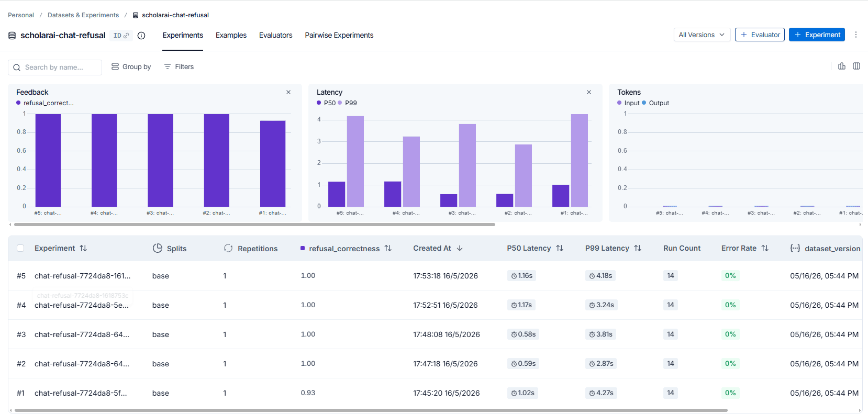
Task: Click the Run Count 14 badge in row #4
Action: click(671, 305)
